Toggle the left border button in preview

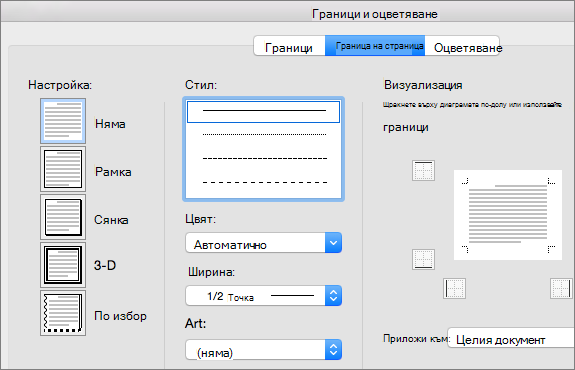(454, 288)
